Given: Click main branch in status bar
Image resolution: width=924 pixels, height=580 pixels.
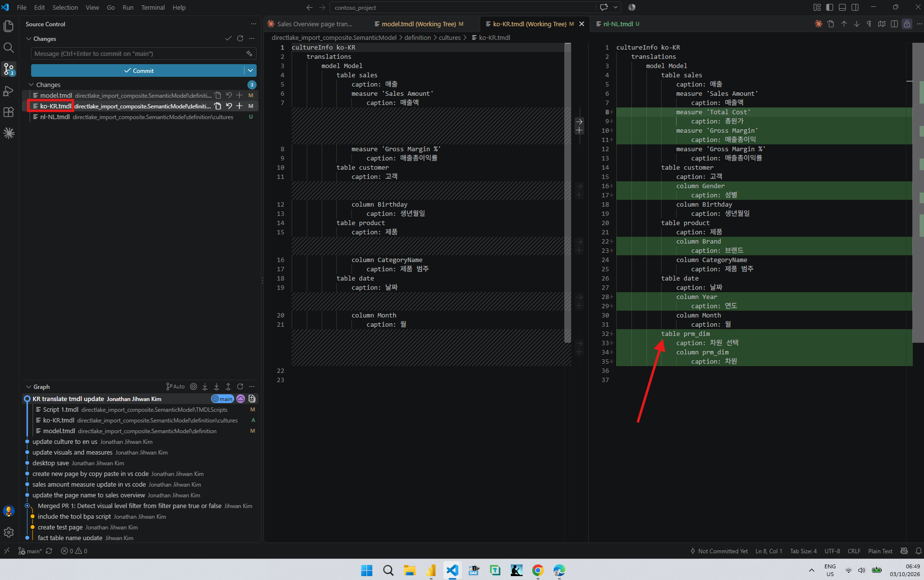Looking at the screenshot, I should (30, 551).
